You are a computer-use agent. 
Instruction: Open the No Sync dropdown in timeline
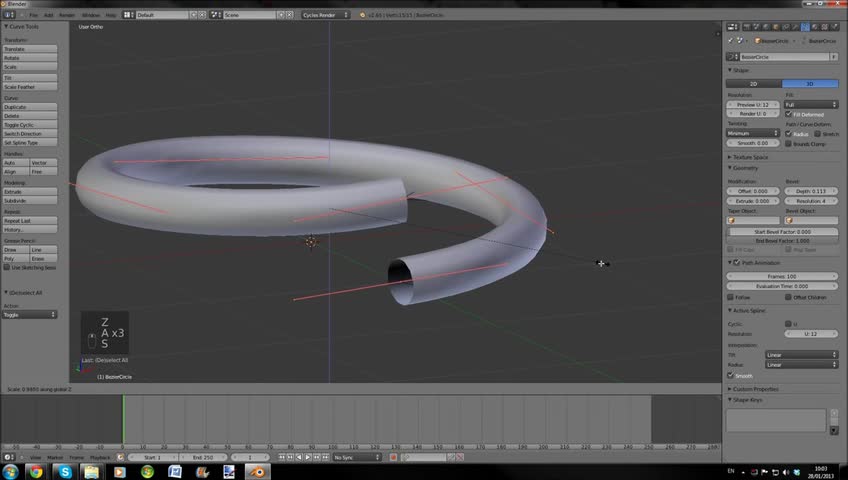pos(356,457)
